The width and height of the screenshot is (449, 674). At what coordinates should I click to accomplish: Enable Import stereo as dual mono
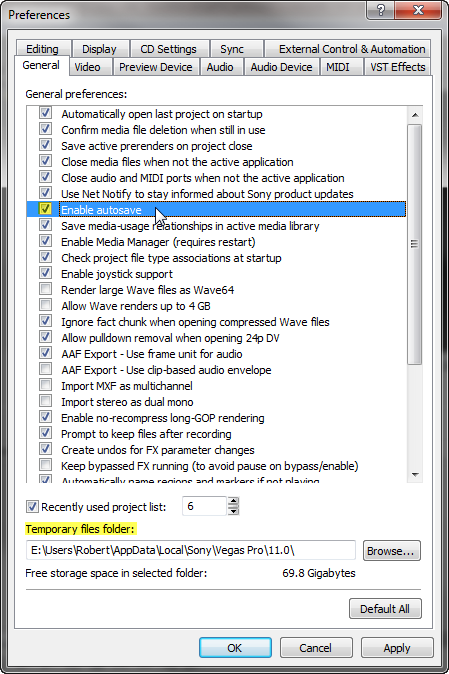(x=45, y=401)
